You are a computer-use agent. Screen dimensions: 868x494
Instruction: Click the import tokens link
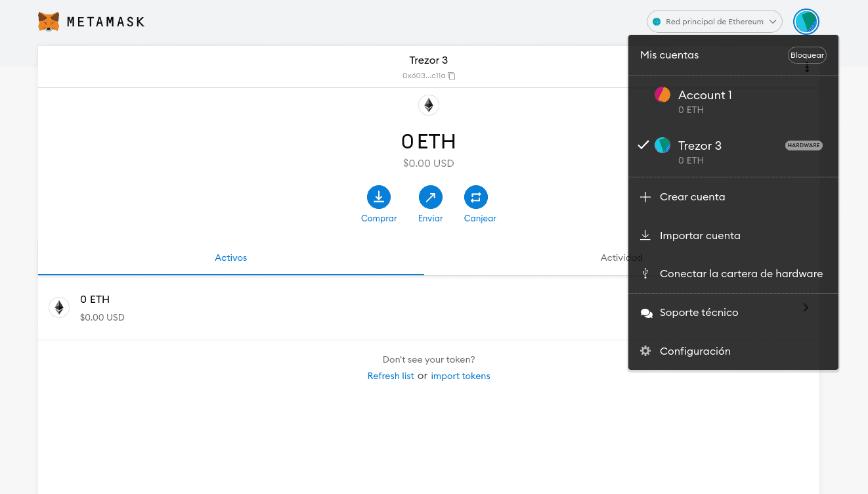(x=460, y=376)
